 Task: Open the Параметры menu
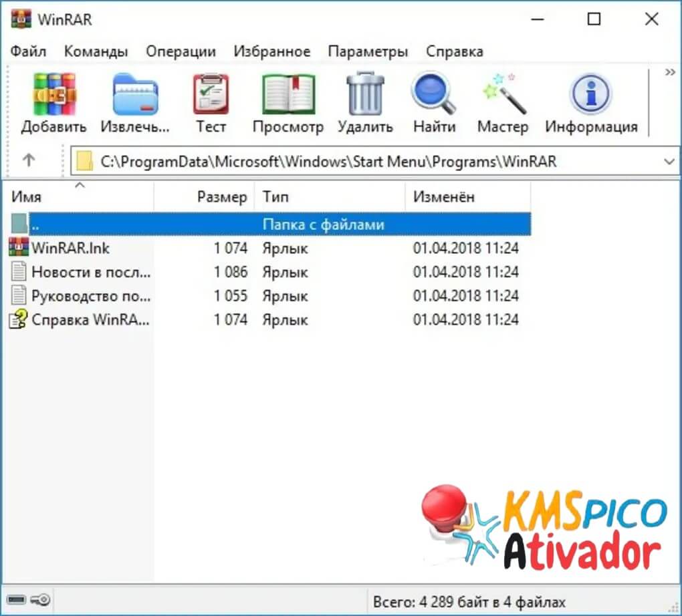(368, 51)
